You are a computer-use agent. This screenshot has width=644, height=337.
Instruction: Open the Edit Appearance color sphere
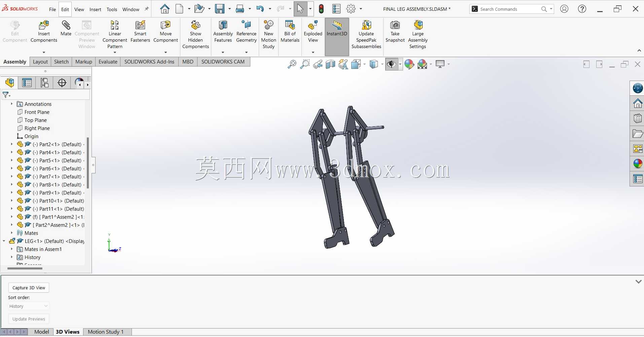point(409,64)
